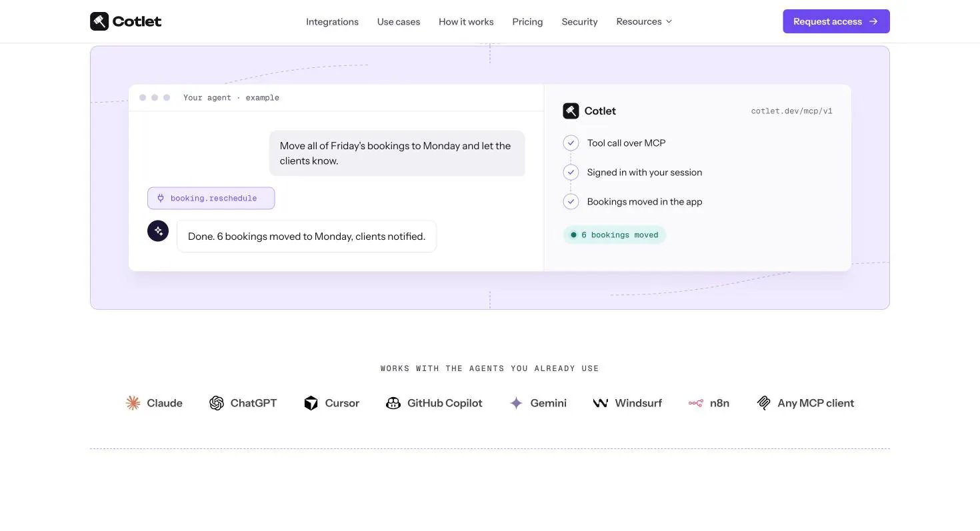The image size is (980, 531).
Task: Open the Integrations nav item
Action: [x=332, y=22]
